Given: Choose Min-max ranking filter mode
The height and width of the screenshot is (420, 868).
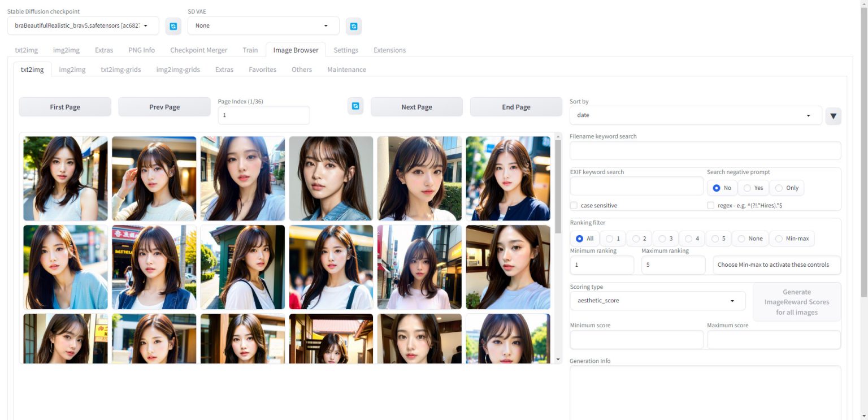Looking at the screenshot, I should (780, 238).
